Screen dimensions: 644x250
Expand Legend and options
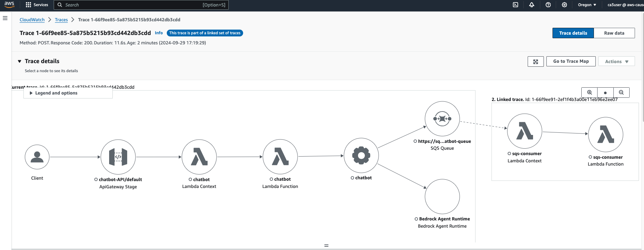click(68, 93)
